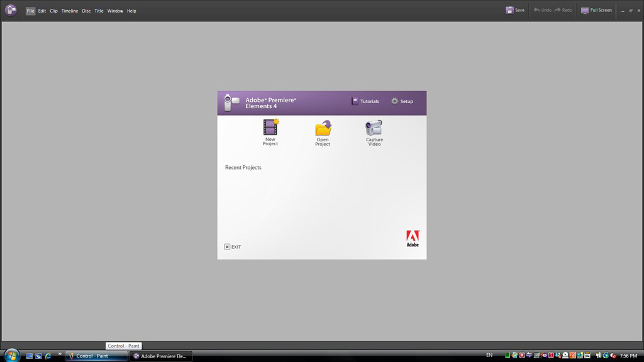Click the red X shield tray icon
The width and height of the screenshot is (644, 362).
click(522, 355)
